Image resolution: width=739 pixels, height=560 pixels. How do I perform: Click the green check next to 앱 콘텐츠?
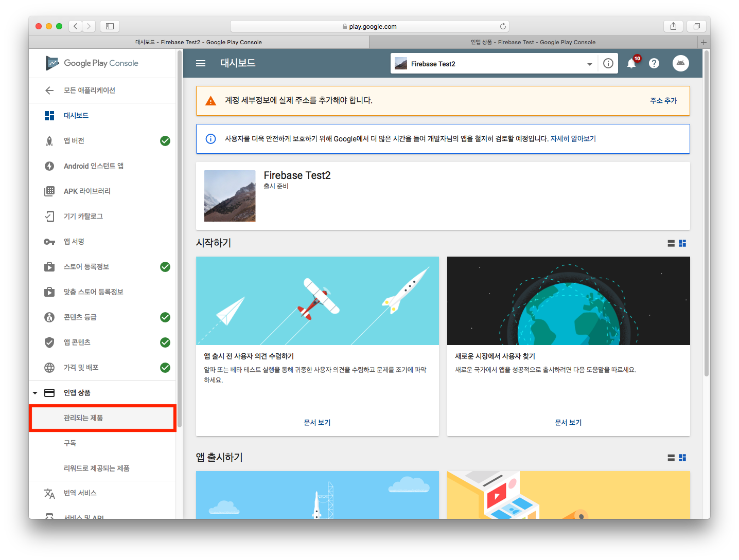point(165,342)
